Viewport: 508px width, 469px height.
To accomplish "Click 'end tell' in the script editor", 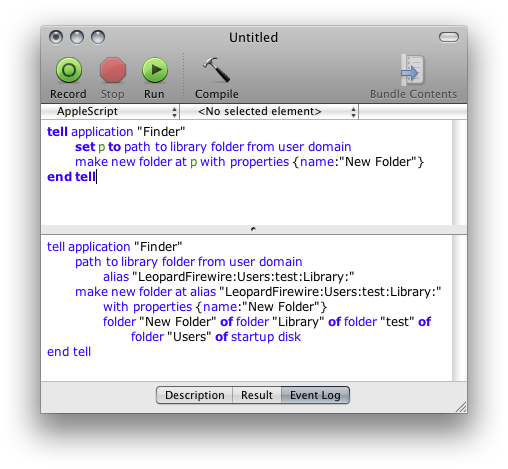I will coord(71,177).
